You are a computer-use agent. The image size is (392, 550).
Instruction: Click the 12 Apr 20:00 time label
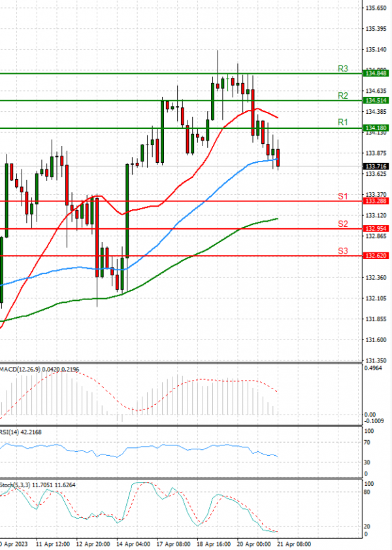point(93,544)
